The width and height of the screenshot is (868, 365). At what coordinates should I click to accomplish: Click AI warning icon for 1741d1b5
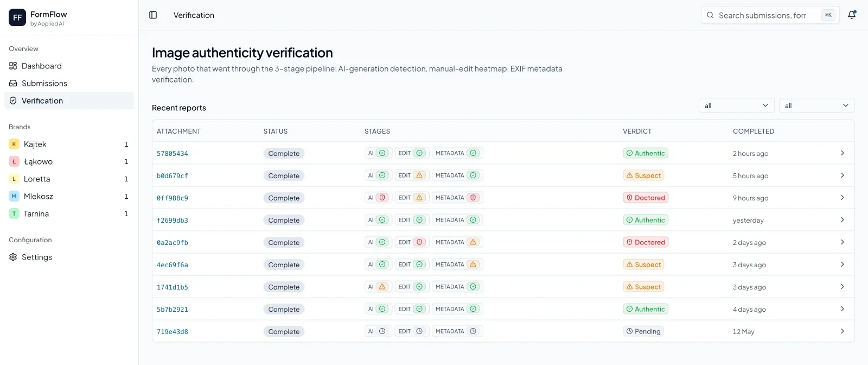[382, 287]
